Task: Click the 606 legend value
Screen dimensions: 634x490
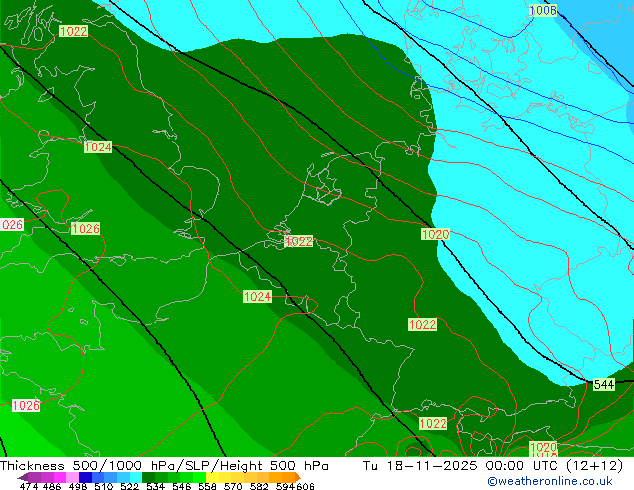Action: point(305,486)
